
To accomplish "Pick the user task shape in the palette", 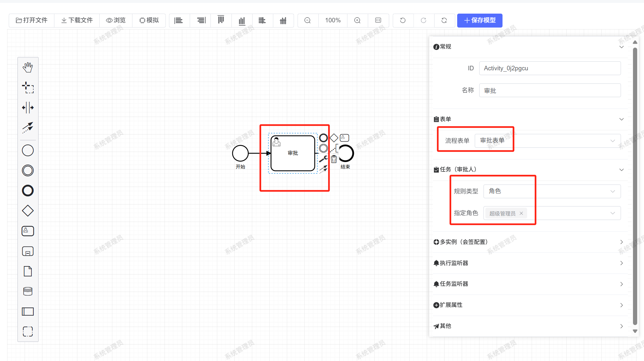I will 28,231.
